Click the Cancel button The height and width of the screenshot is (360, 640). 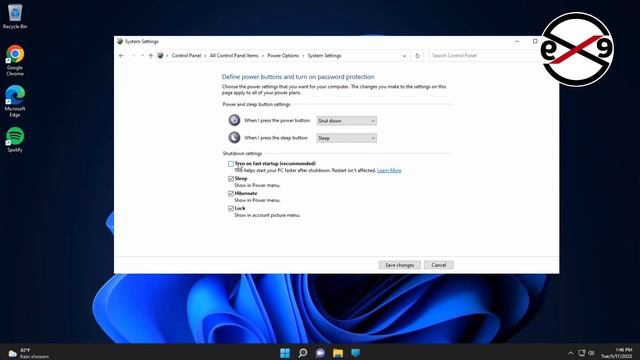(438, 265)
